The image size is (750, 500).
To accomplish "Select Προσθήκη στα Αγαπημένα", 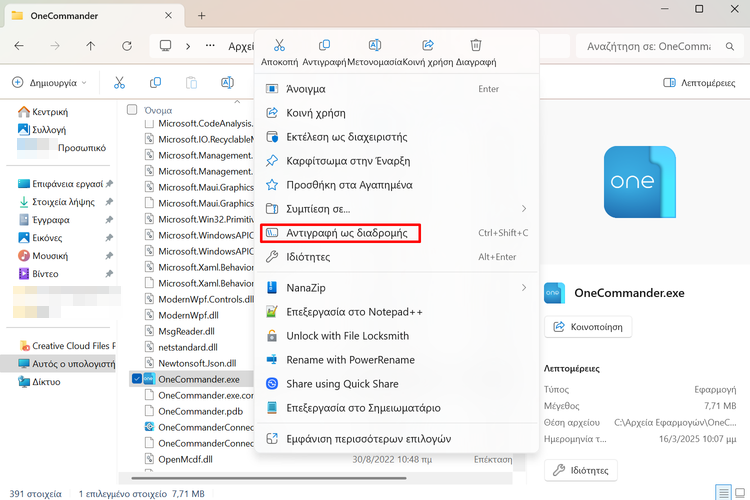I will pos(397,185).
